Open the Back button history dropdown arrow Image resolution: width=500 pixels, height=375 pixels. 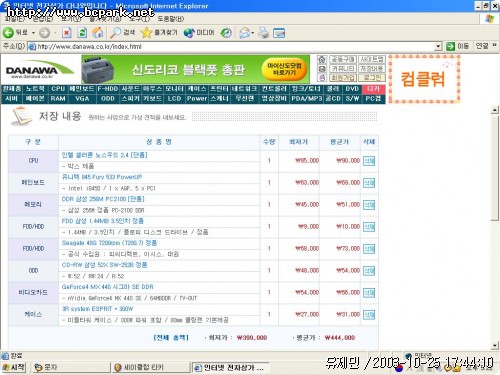click(x=33, y=33)
